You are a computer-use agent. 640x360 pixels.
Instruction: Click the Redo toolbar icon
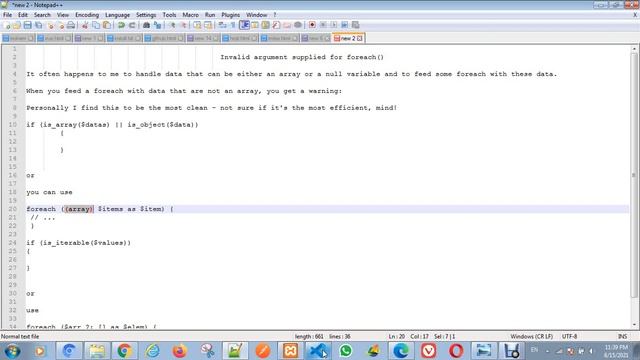point(132,25)
